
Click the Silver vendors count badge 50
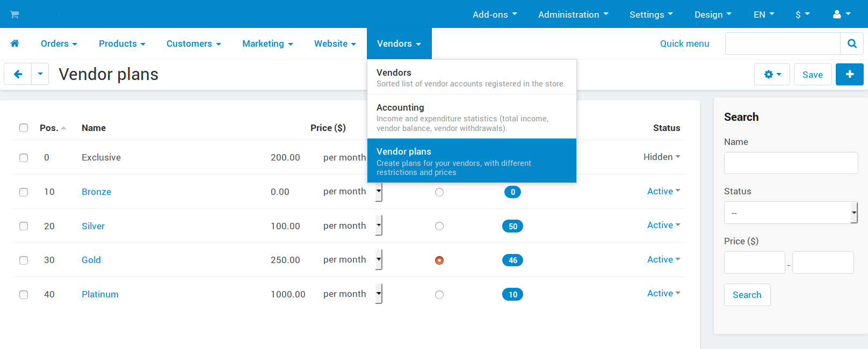tap(512, 226)
